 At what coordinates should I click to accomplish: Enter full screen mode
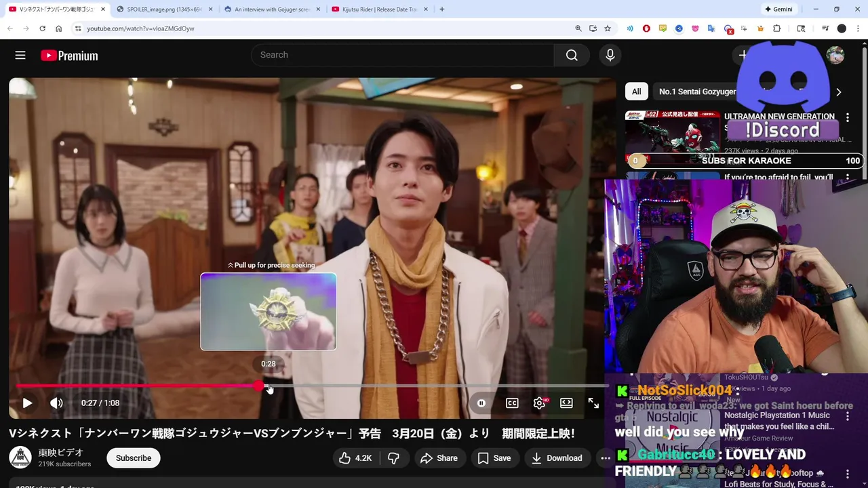coord(593,403)
